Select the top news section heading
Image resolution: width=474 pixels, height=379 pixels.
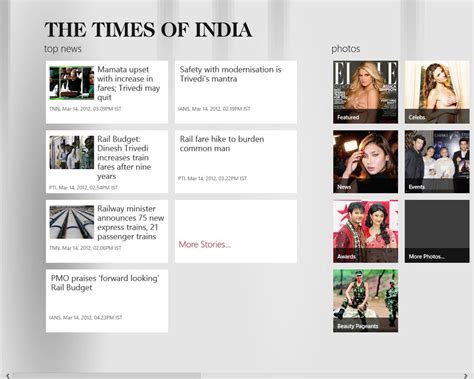63,49
